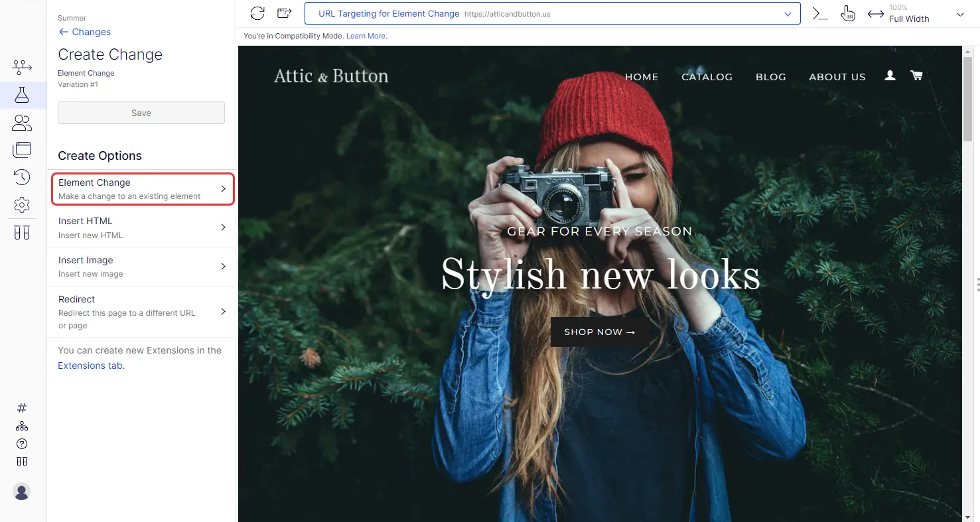Viewport: 980px width, 522px height.
Task: Open the pages window sidebar icon
Action: pyautogui.click(x=22, y=149)
